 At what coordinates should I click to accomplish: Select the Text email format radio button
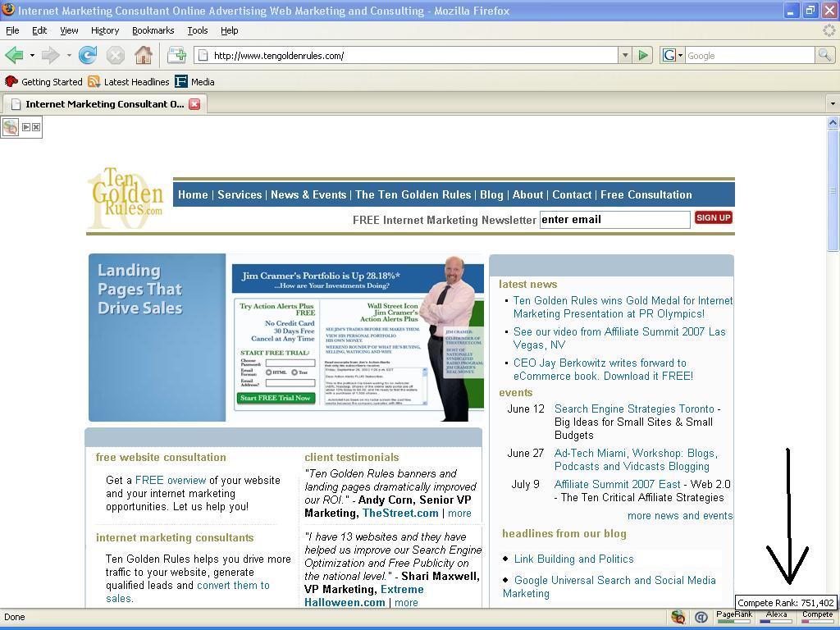click(294, 372)
